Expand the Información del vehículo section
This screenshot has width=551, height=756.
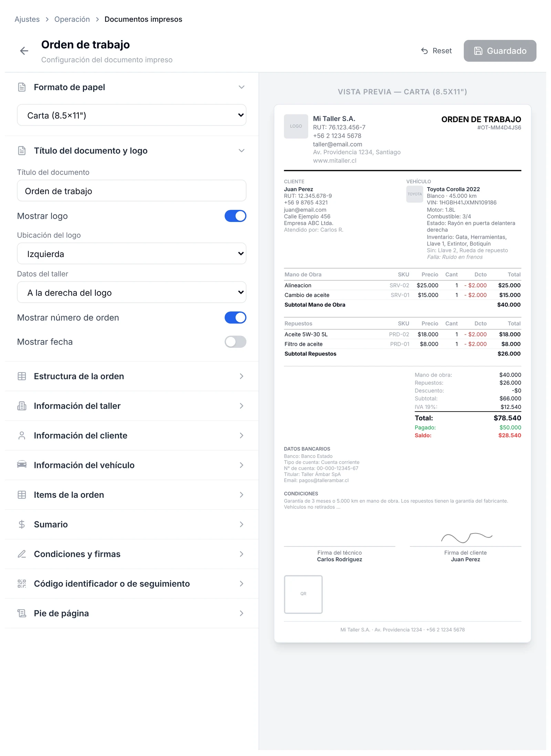[132, 465]
